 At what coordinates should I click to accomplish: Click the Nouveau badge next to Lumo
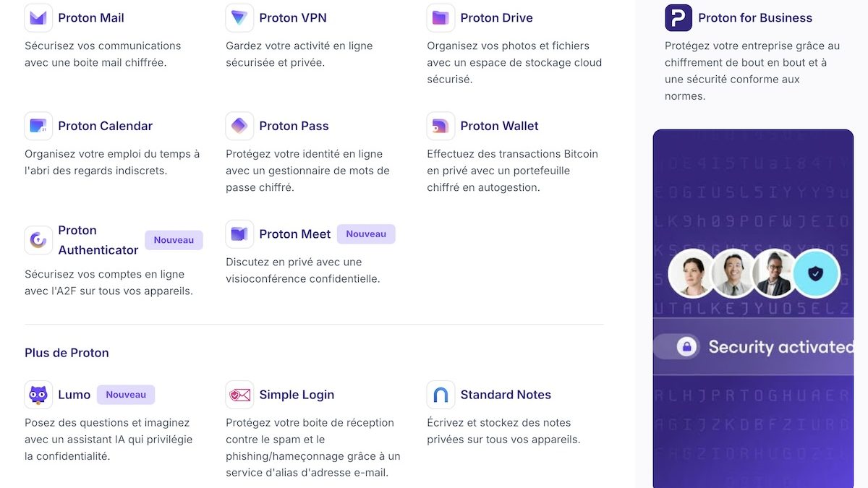coord(126,395)
